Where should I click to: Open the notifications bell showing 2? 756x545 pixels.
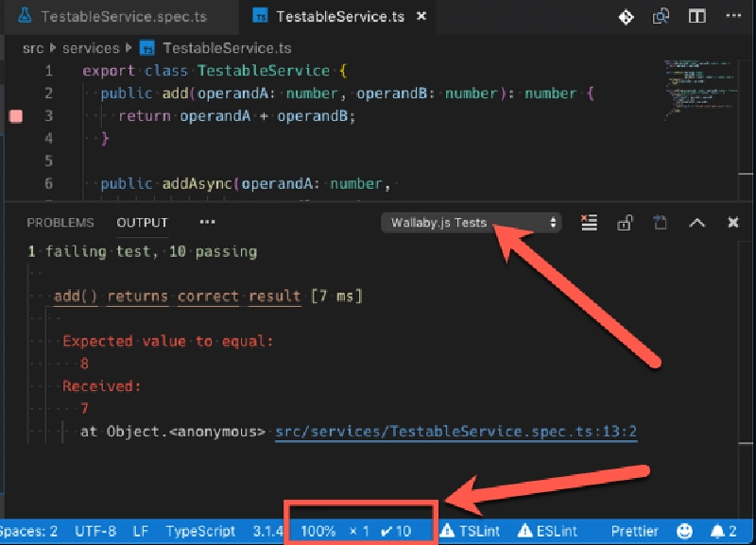[724, 530]
